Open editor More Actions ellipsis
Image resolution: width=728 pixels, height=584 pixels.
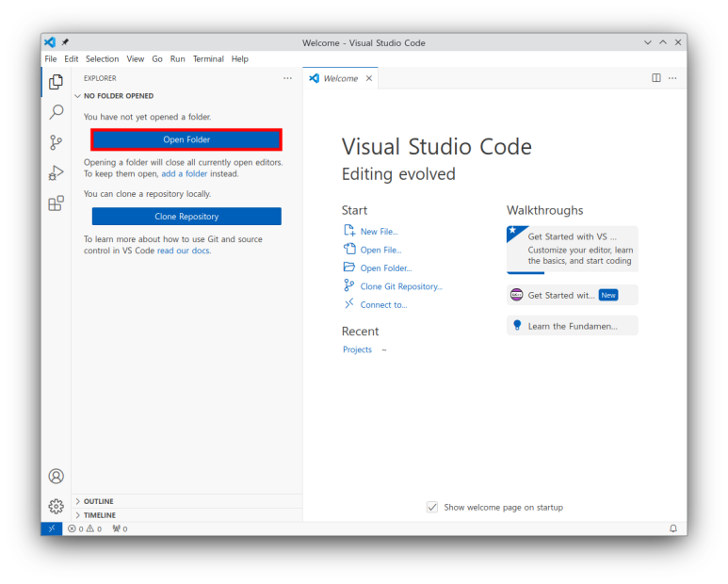[x=672, y=78]
